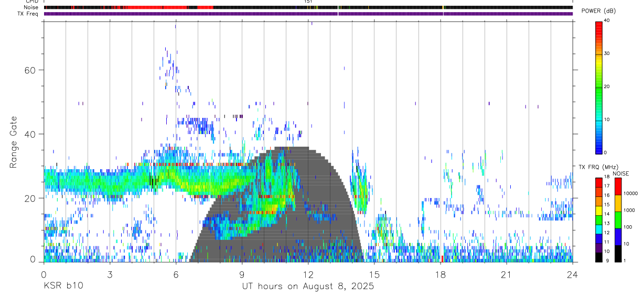Select the "0" tick on the UT hours axis

coord(44,275)
